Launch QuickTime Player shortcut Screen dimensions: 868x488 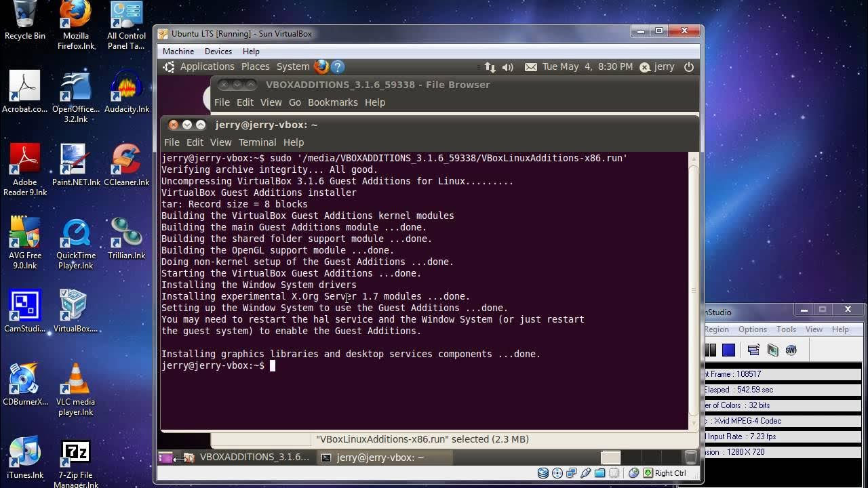(x=76, y=243)
